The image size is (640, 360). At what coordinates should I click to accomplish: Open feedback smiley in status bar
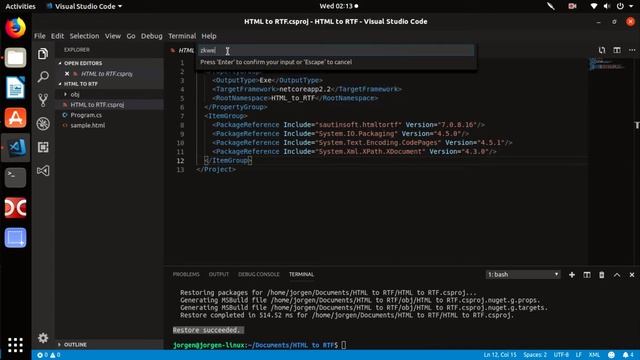tap(611, 355)
